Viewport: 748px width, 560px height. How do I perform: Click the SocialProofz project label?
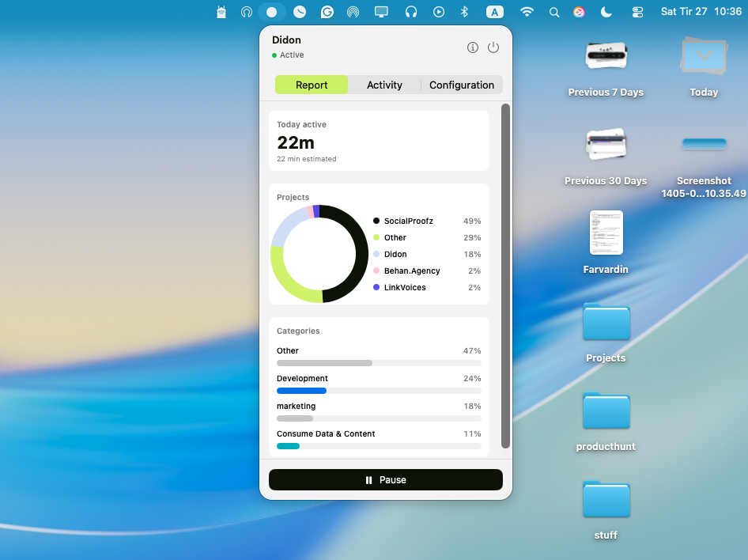408,221
